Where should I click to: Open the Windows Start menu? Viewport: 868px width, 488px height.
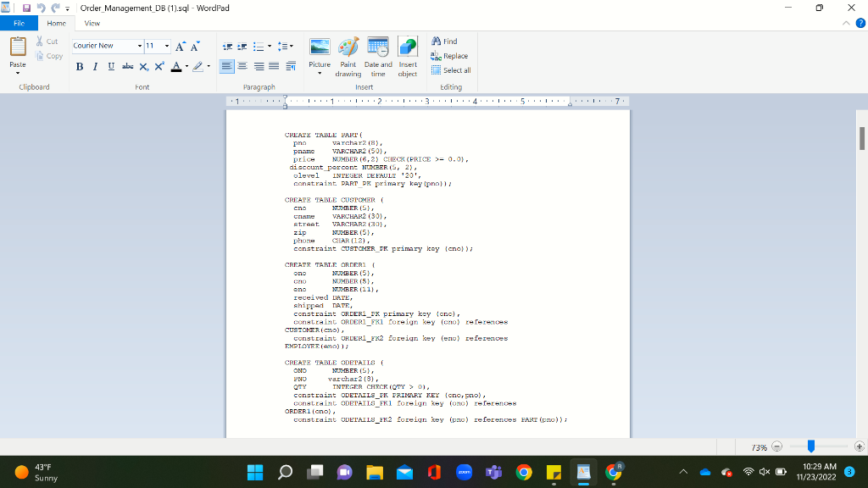[x=255, y=473]
